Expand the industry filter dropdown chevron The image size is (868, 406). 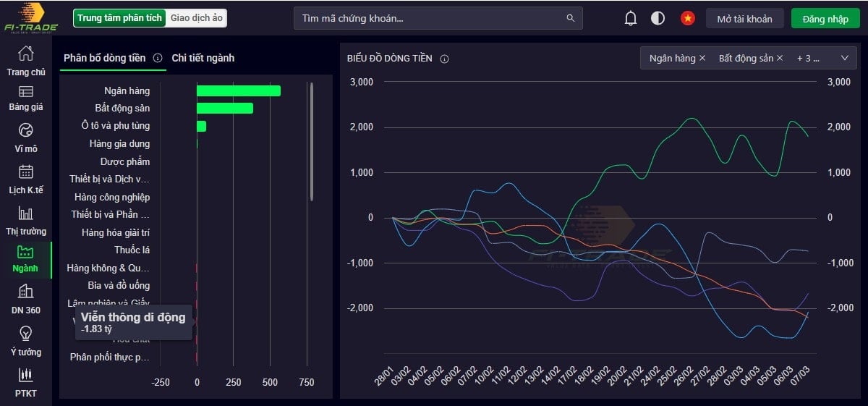pyautogui.click(x=844, y=58)
